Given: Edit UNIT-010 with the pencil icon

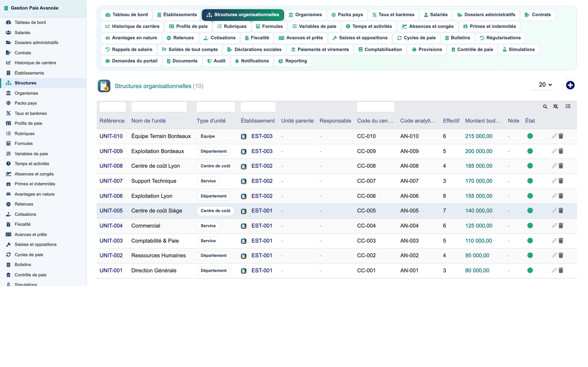Looking at the screenshot, I should click(x=554, y=136).
